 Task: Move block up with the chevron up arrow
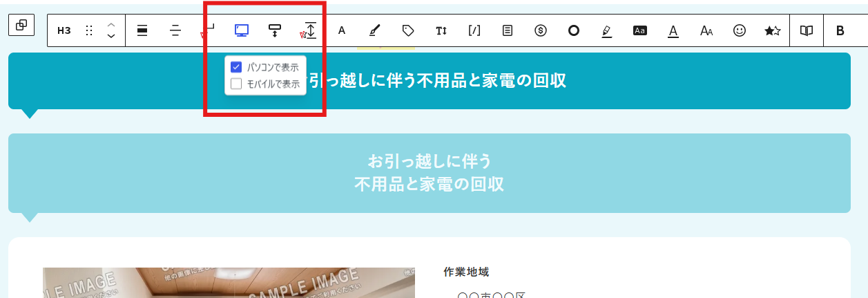coord(111,25)
